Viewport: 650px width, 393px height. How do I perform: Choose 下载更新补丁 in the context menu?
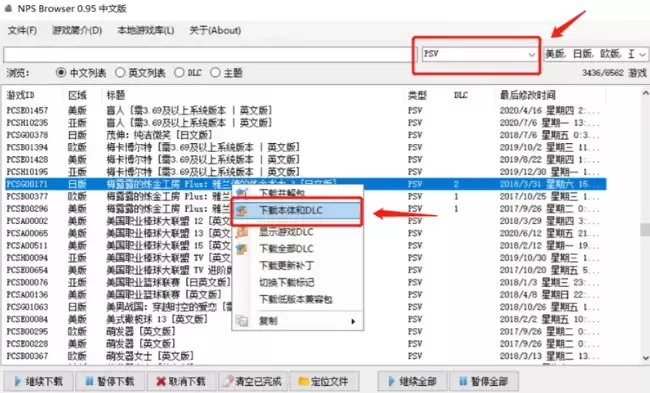297,265
